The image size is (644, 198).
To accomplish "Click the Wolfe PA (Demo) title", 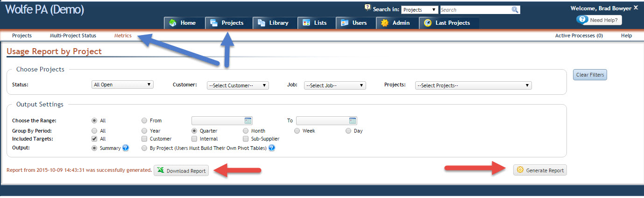I will (45, 10).
